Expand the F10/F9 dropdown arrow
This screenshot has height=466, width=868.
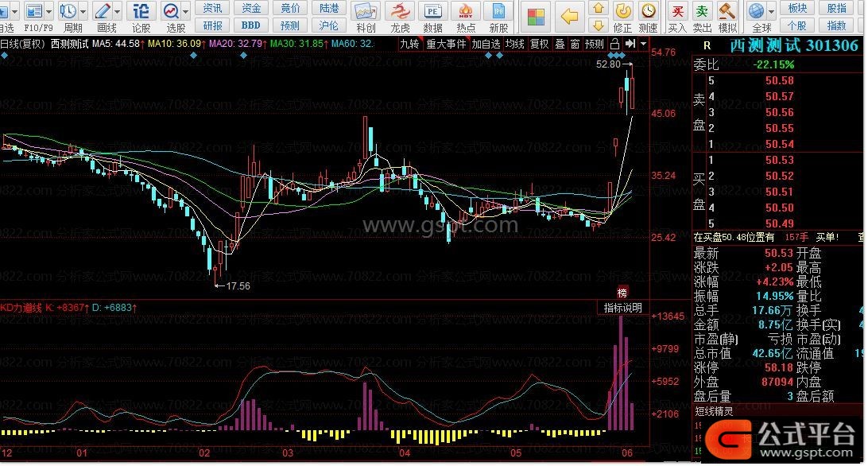49,11
